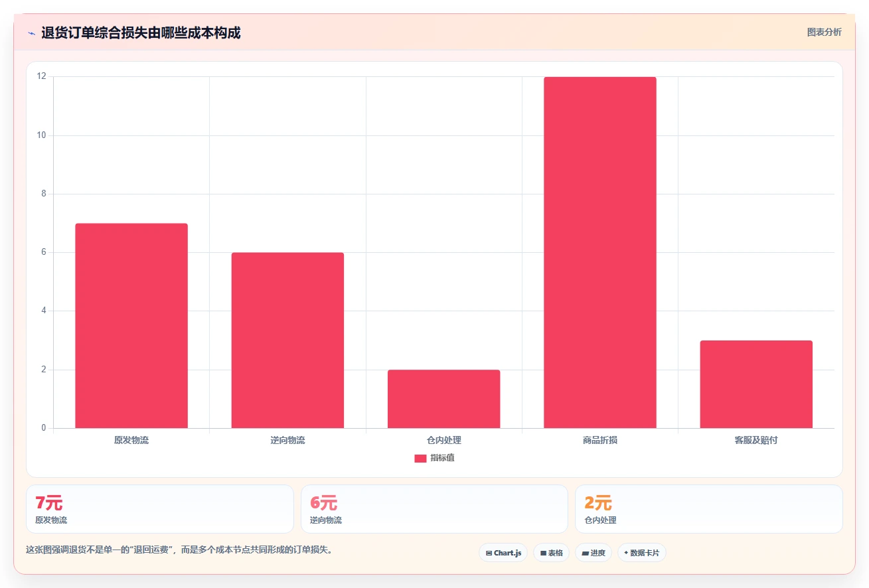Click the 仓内处理 x-axis label
This screenshot has width=869, height=588.
coord(443,440)
